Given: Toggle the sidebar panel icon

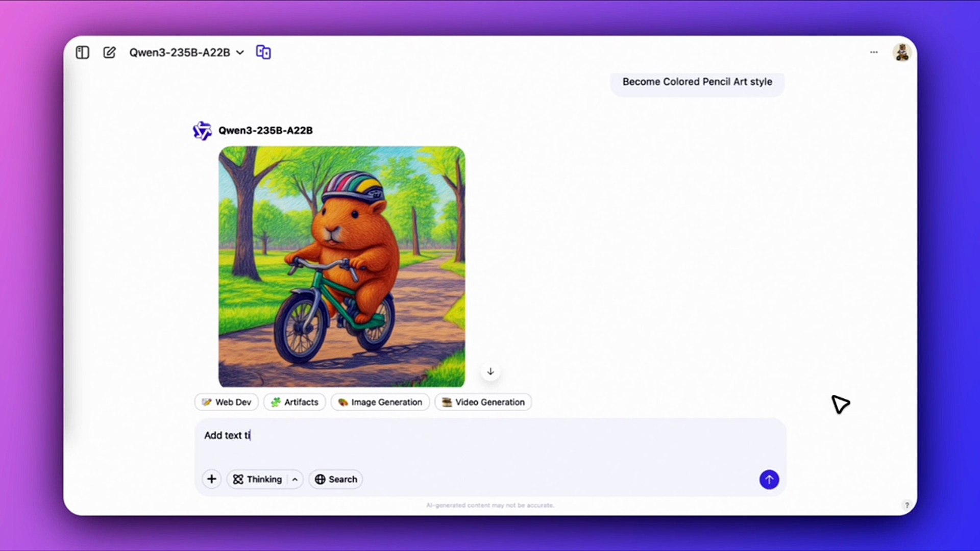Looking at the screenshot, I should (x=82, y=52).
